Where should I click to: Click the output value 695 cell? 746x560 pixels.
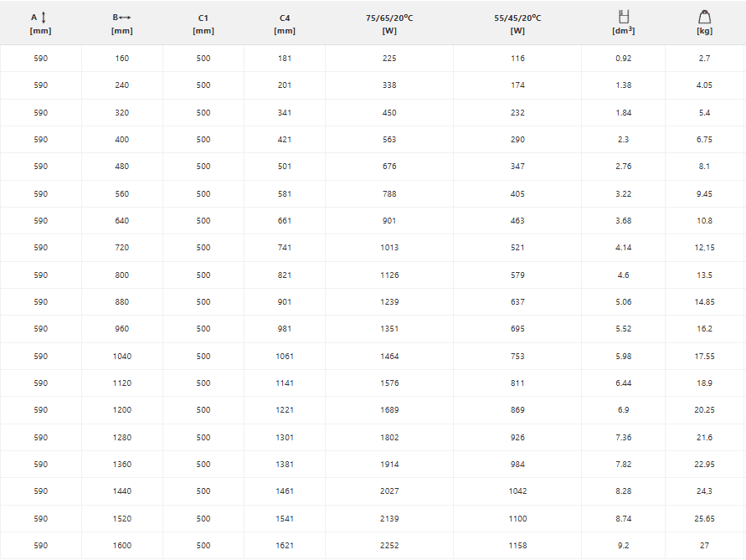click(517, 329)
